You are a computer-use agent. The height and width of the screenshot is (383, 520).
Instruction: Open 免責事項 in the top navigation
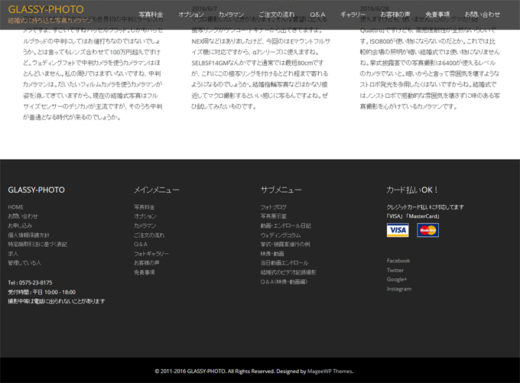point(437,14)
